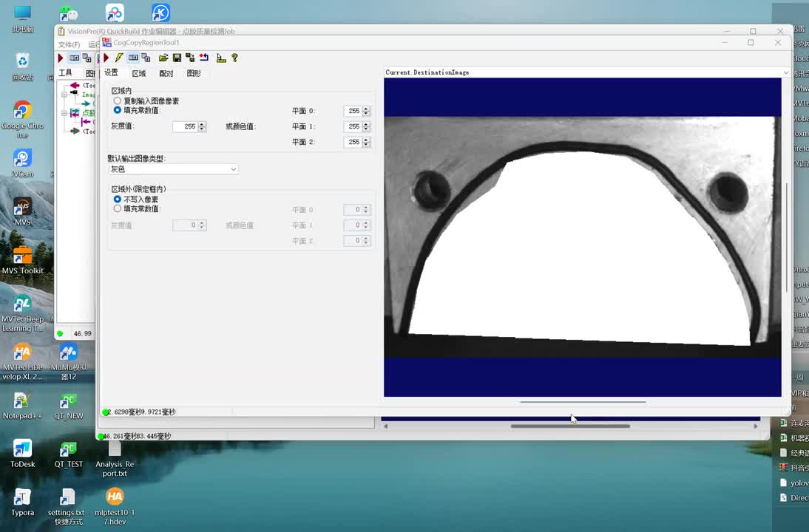Collapse the 点胶 tool tree node

(64, 112)
